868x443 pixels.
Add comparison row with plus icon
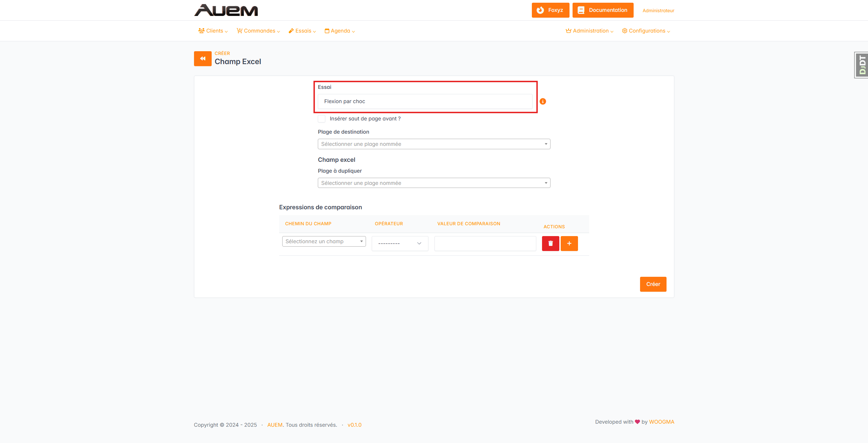click(569, 244)
